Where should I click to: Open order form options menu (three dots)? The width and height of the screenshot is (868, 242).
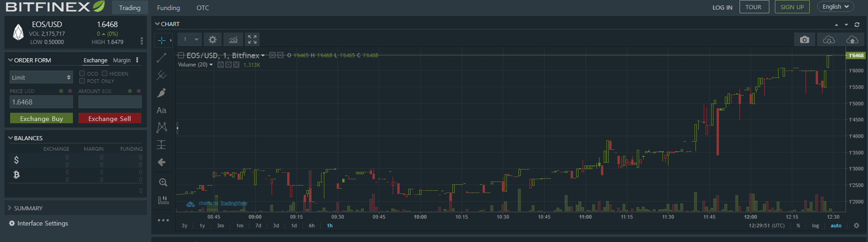coord(137,60)
